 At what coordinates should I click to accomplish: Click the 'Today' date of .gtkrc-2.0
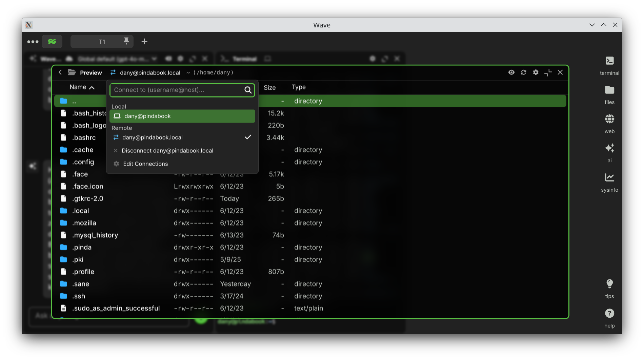[229, 198]
